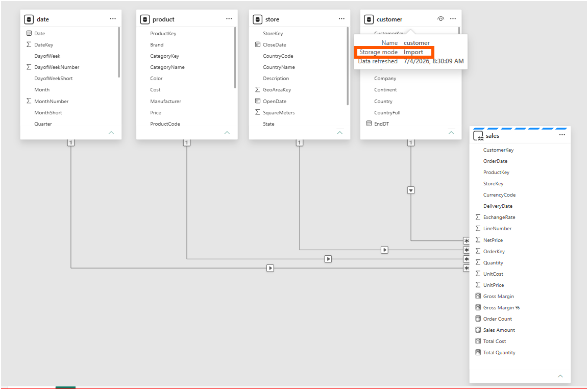Collapse the date table fields
Image resolution: width=588 pixels, height=390 pixels.
click(x=111, y=132)
